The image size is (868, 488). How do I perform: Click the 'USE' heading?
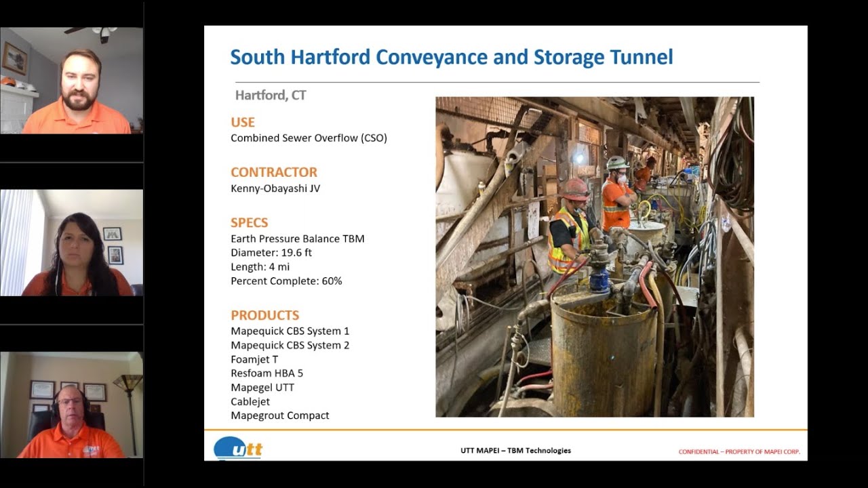pyautogui.click(x=243, y=123)
